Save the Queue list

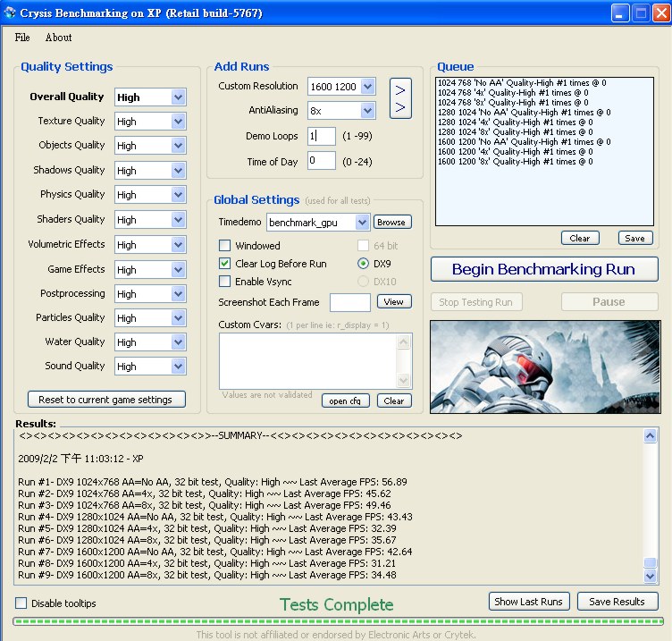click(x=635, y=238)
